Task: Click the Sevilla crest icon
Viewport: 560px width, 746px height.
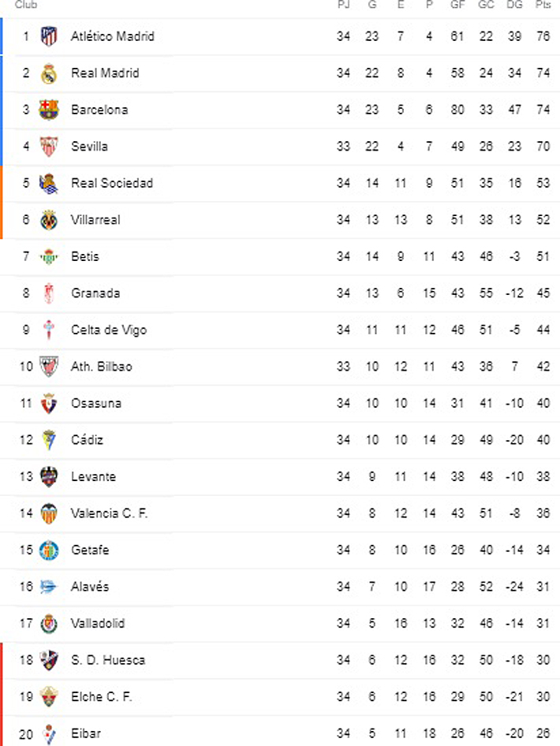Action: coord(49,147)
